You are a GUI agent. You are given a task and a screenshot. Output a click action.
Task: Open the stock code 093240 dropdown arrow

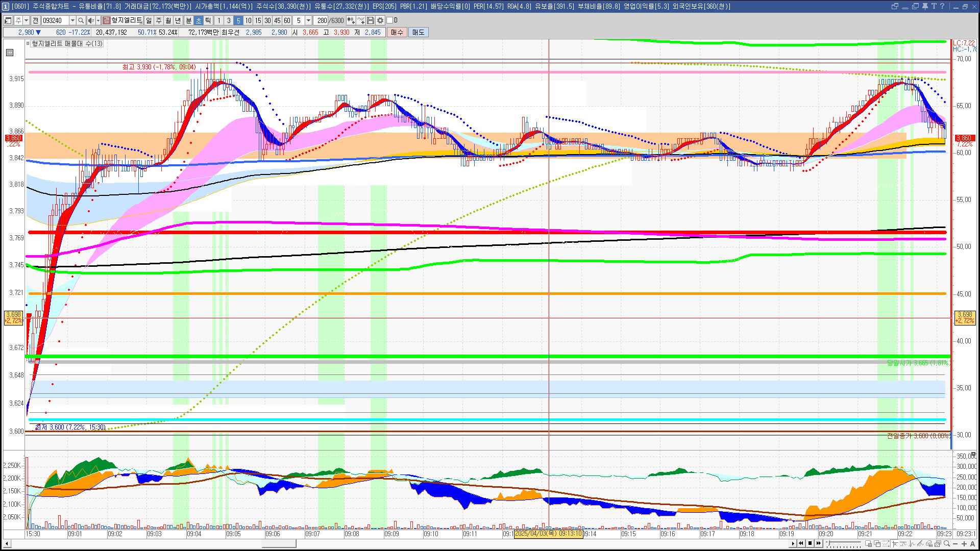72,20
